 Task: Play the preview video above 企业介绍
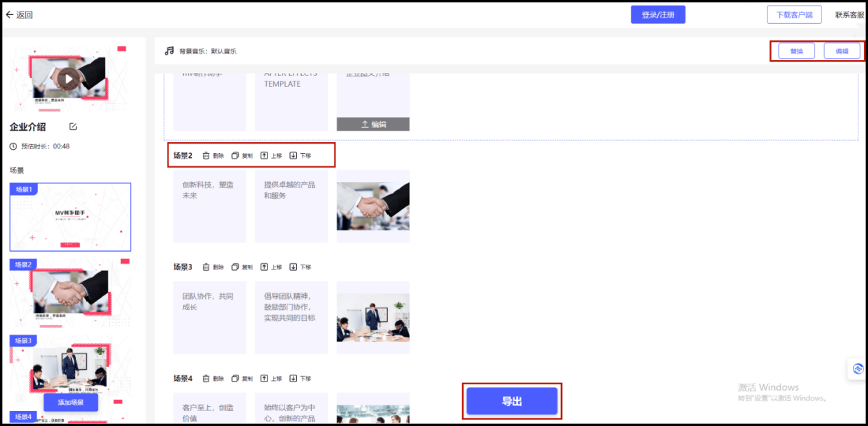(67, 79)
